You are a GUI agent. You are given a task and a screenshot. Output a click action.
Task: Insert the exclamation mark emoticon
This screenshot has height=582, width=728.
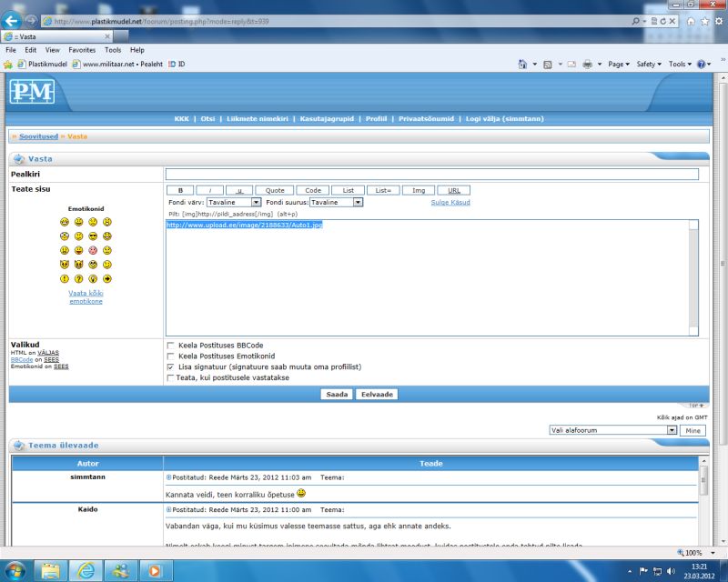click(x=65, y=278)
